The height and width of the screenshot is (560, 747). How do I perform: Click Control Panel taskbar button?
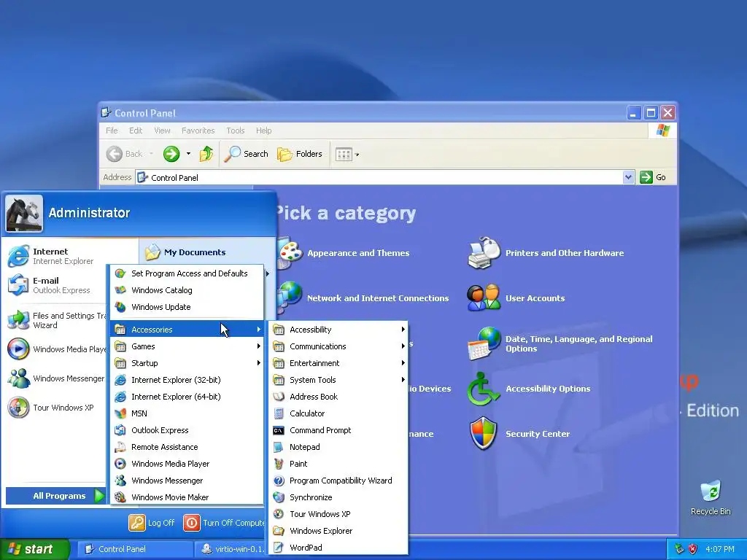(135, 549)
